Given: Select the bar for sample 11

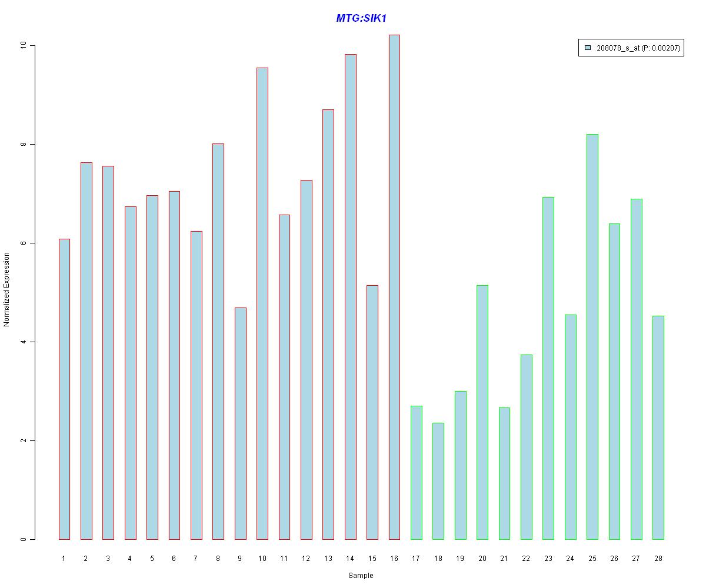Looking at the screenshot, I should 284,377.
